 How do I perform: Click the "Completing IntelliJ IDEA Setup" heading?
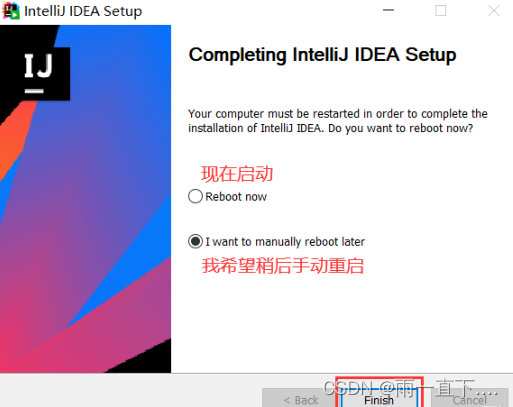(x=322, y=55)
